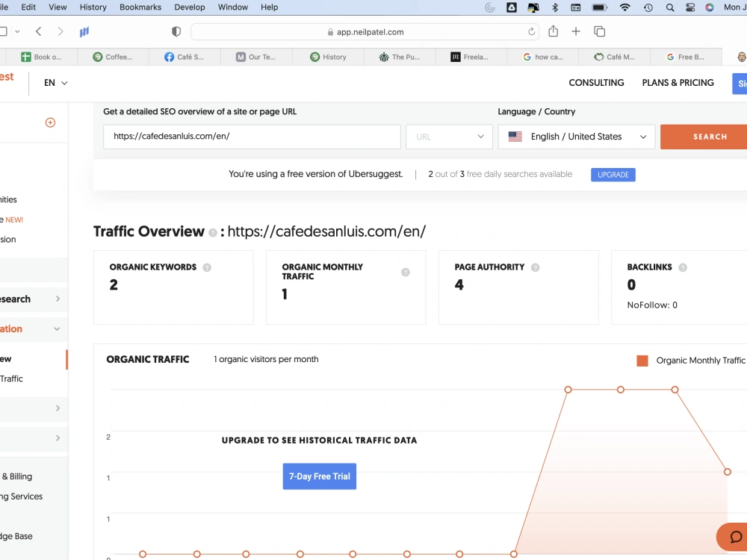Screen dimensions: 747x560
Task: Open the Safari share icon
Action: pos(553,31)
